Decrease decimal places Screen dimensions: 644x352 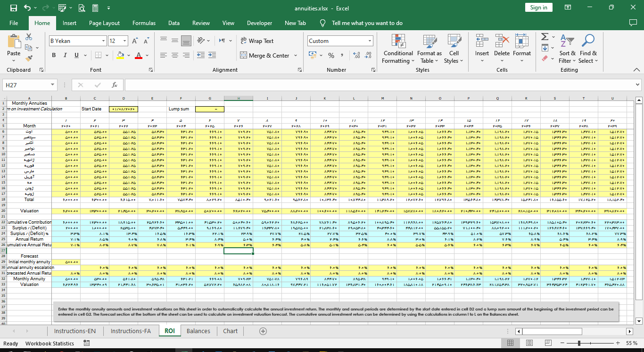click(368, 55)
